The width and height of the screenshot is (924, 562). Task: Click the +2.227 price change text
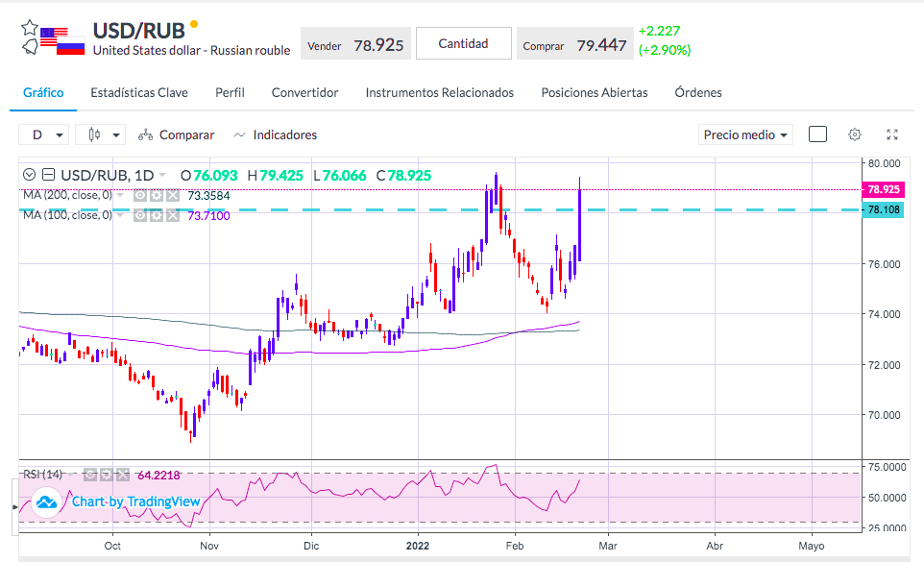[x=659, y=31]
